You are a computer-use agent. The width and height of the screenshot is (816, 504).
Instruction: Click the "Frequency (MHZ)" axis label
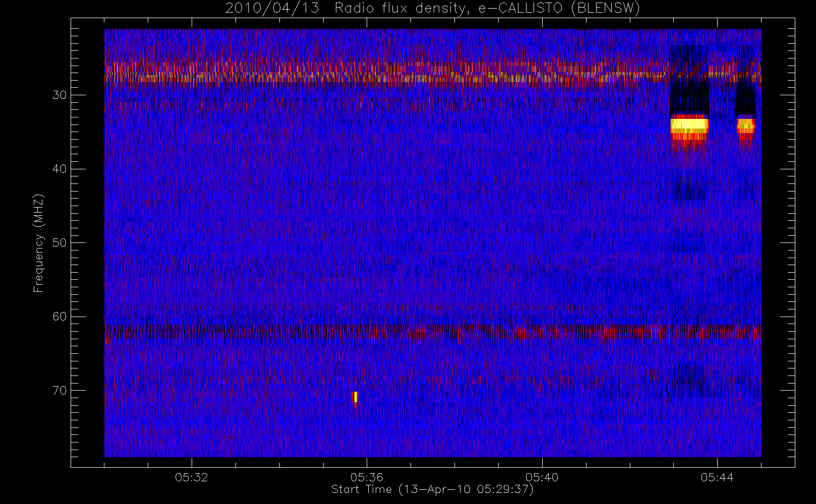[x=39, y=243]
